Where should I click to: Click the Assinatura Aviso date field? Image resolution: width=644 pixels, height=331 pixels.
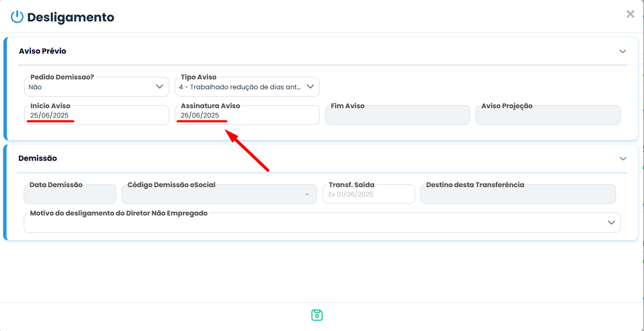click(x=247, y=115)
